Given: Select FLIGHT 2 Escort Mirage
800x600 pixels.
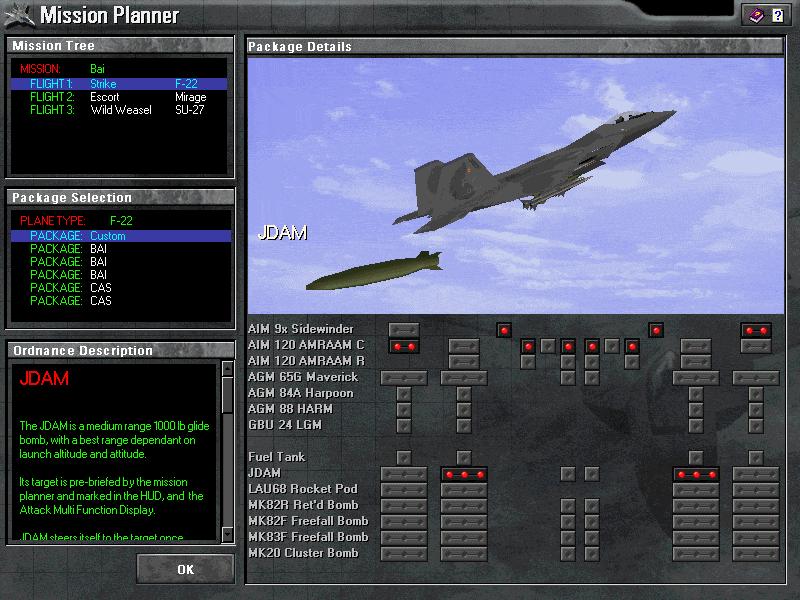Looking at the screenshot, I should pos(119,97).
